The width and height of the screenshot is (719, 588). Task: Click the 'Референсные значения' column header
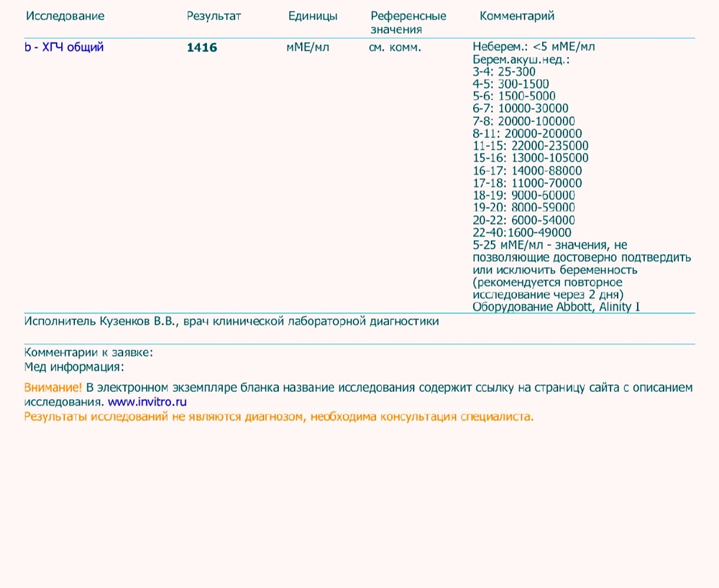pyautogui.click(x=408, y=22)
